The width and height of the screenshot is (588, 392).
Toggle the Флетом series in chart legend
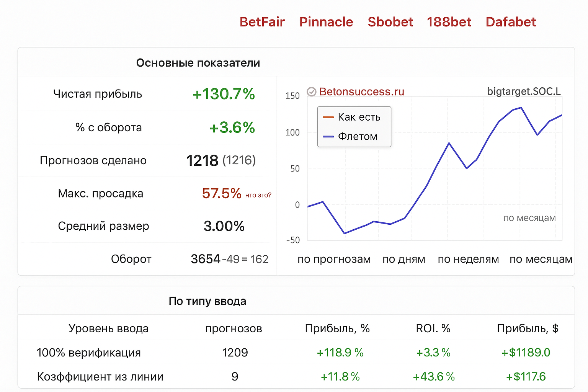357,137
